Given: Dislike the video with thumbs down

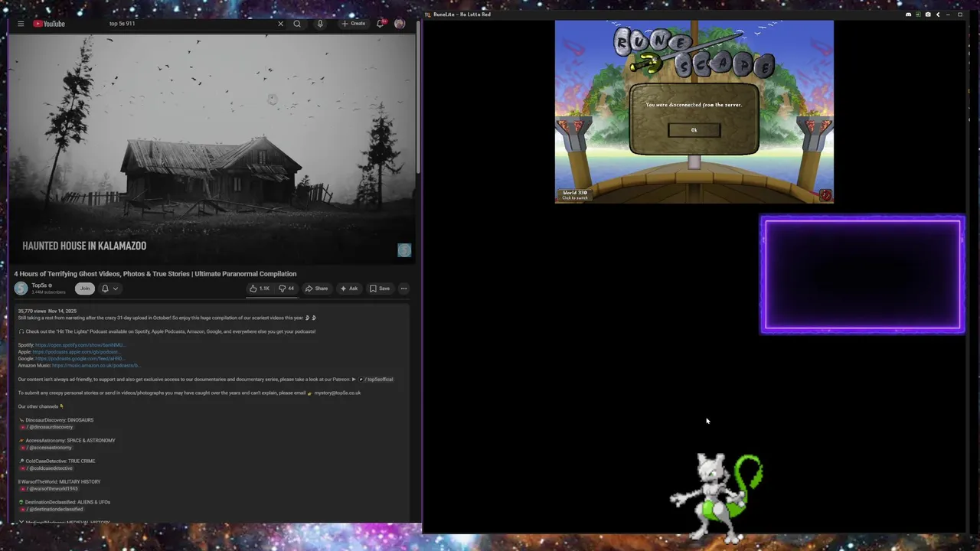Looking at the screenshot, I should (x=286, y=289).
